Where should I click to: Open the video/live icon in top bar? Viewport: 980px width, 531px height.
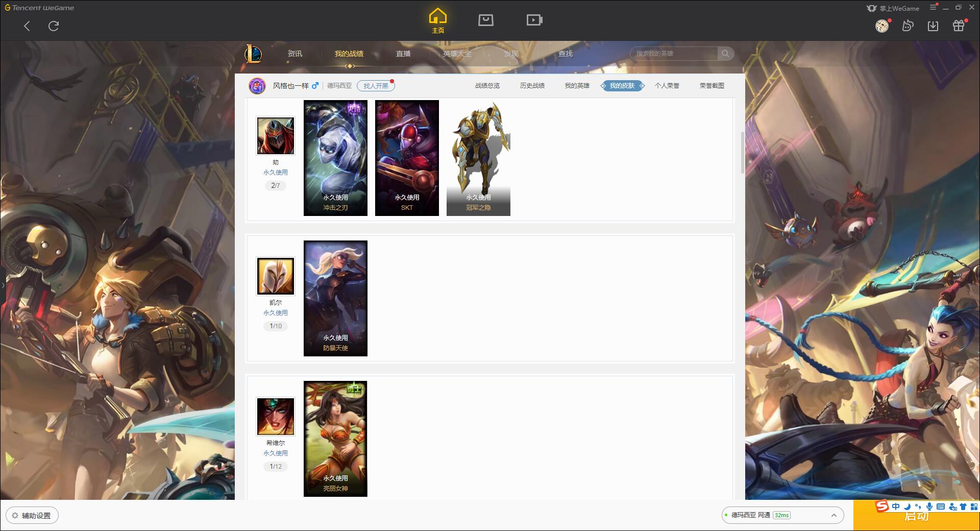tap(534, 20)
